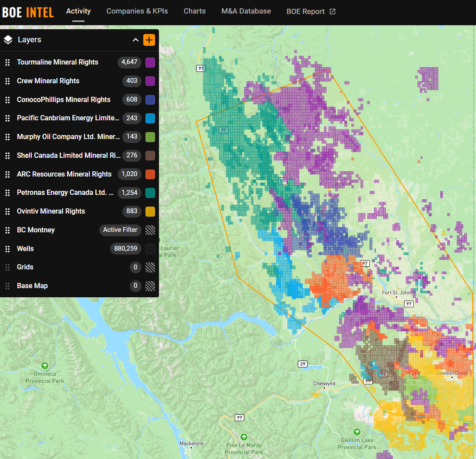Open Crew Mineral Rights color swatch
This screenshot has height=459, width=476.
point(150,81)
